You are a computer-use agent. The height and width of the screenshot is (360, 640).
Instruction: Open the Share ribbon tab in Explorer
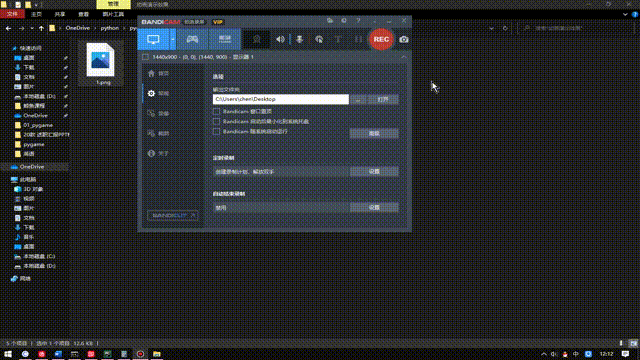pyautogui.click(x=60, y=14)
